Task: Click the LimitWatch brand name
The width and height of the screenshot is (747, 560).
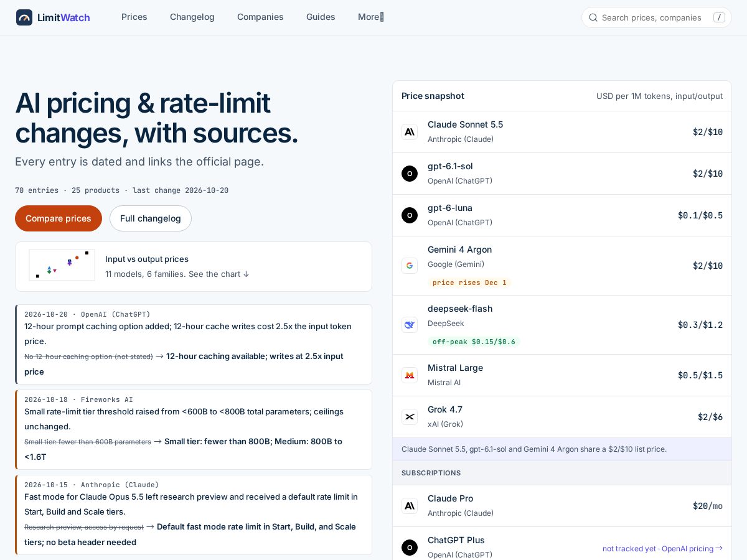Action: tap(63, 17)
